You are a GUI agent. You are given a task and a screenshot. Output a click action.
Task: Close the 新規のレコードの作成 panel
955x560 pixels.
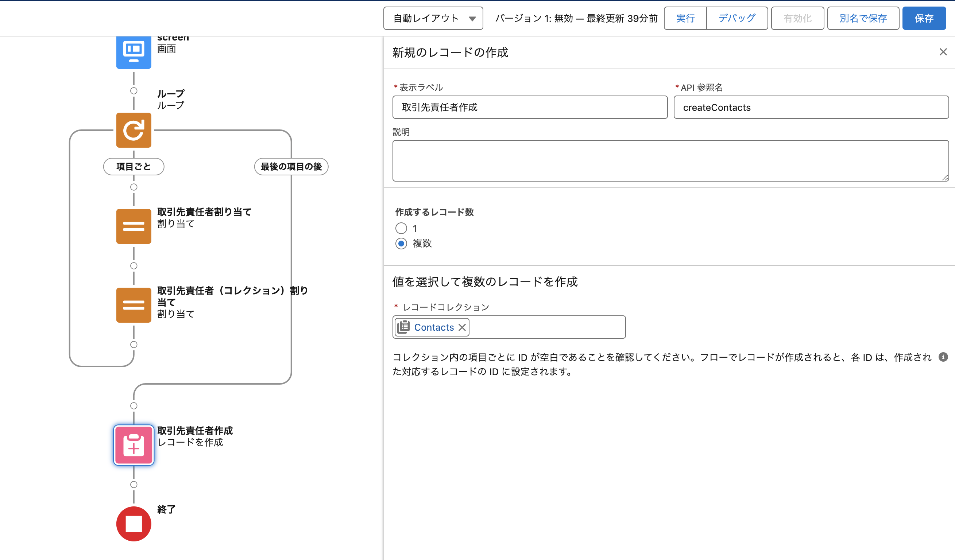pyautogui.click(x=943, y=52)
